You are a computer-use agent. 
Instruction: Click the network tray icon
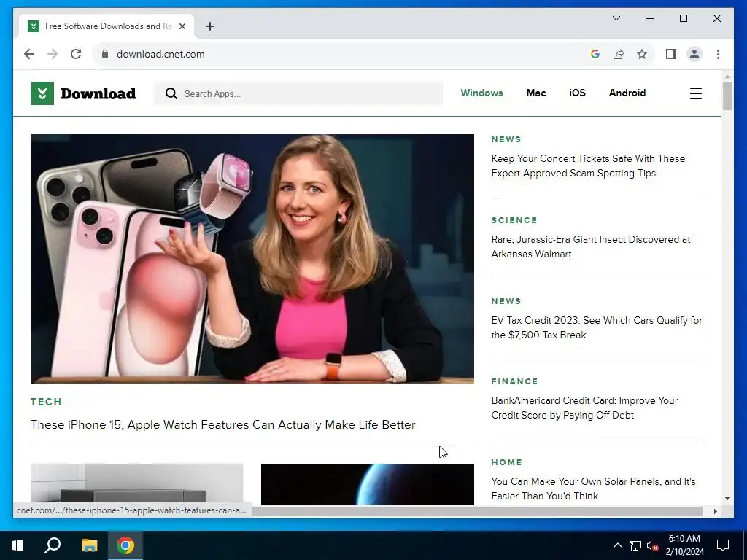(635, 545)
